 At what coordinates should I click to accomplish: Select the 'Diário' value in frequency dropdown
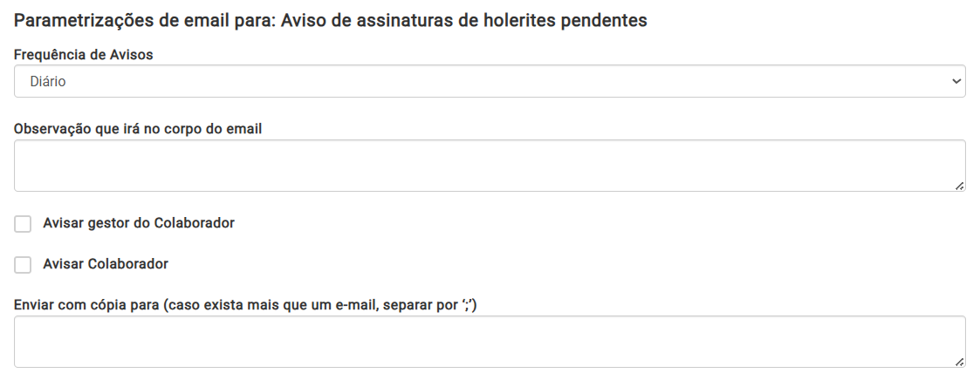click(49, 81)
